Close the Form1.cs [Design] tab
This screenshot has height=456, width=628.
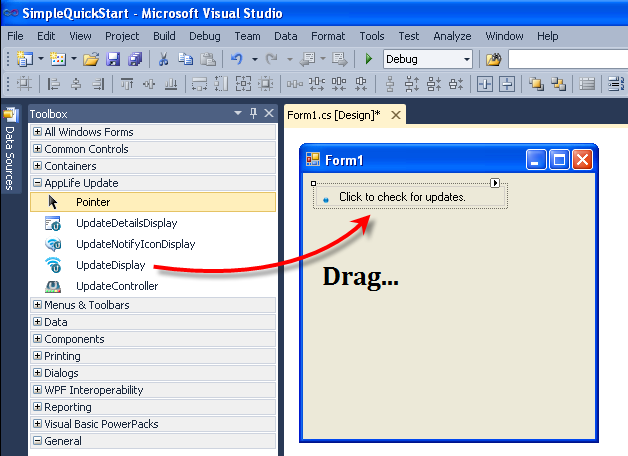(396, 115)
